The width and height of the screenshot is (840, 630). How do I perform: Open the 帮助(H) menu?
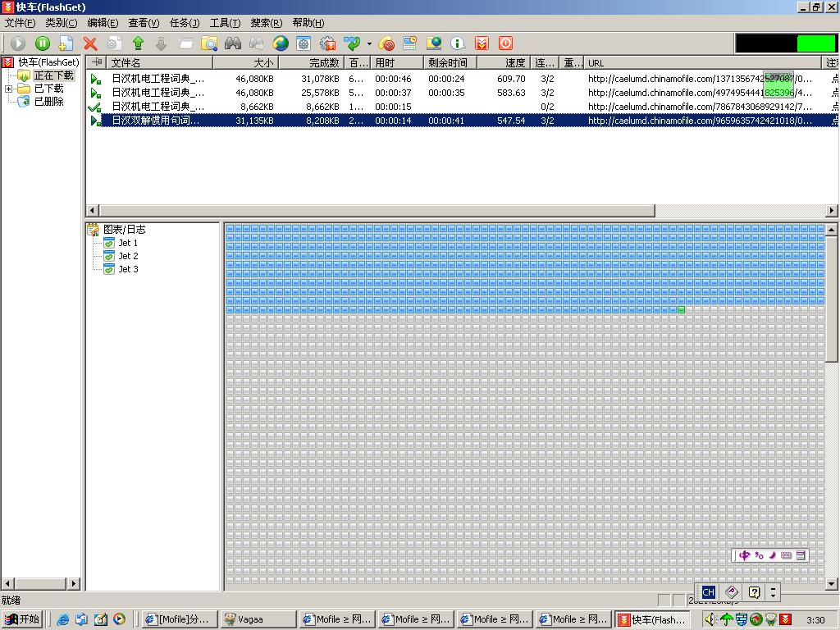coord(308,23)
